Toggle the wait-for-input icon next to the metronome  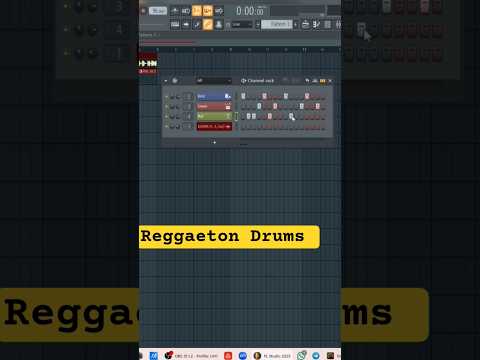pyautogui.click(x=186, y=11)
